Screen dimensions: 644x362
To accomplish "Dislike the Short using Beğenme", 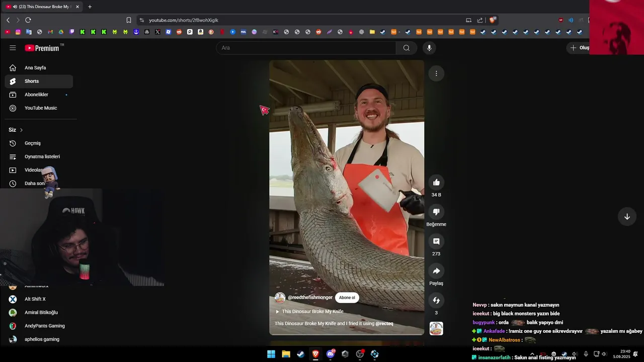I will (x=436, y=212).
